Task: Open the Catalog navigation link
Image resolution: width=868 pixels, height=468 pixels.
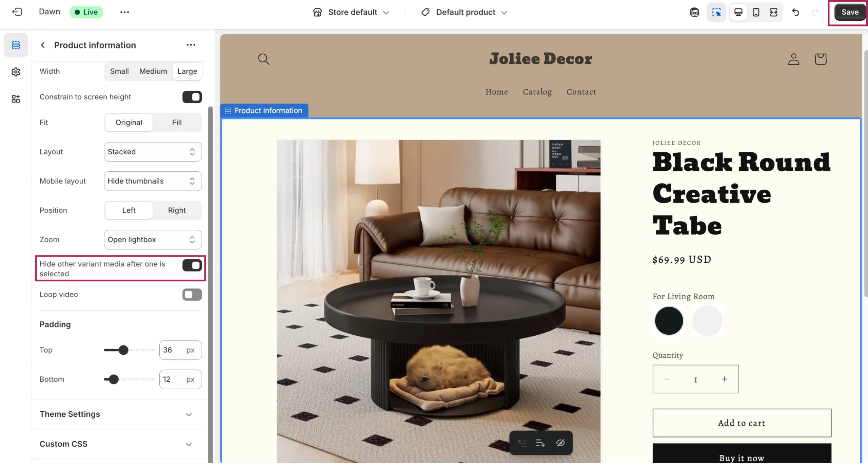Action: pyautogui.click(x=537, y=92)
